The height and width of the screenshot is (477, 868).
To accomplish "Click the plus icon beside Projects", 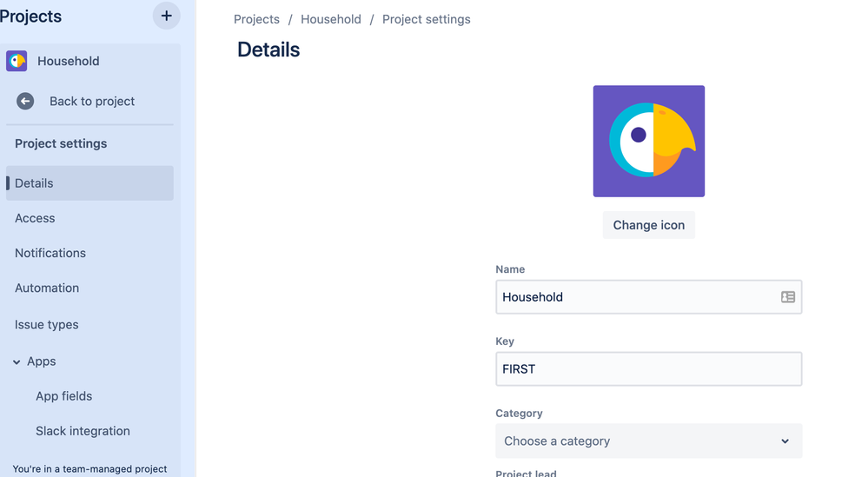I will [166, 16].
